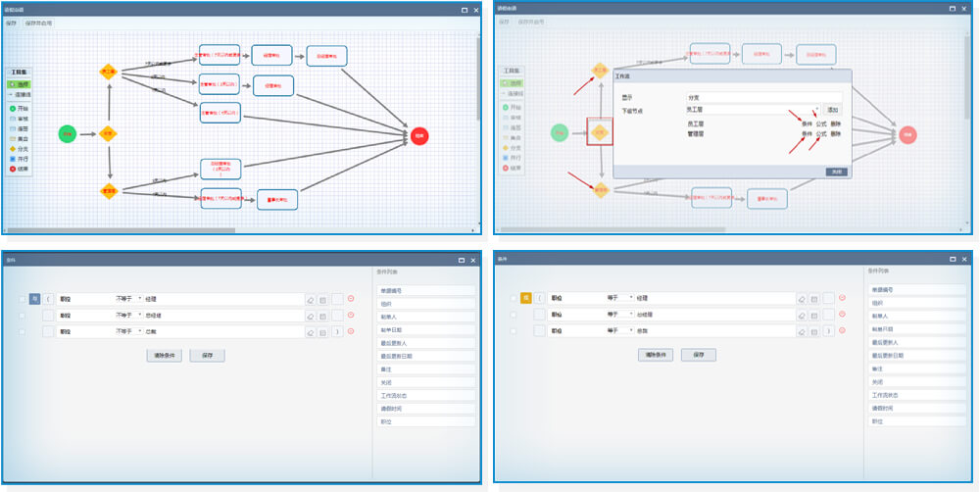Image resolution: width=980 pixels, height=492 pixels.
Task: Click the red end node on the left canvas
Action: pos(419,136)
